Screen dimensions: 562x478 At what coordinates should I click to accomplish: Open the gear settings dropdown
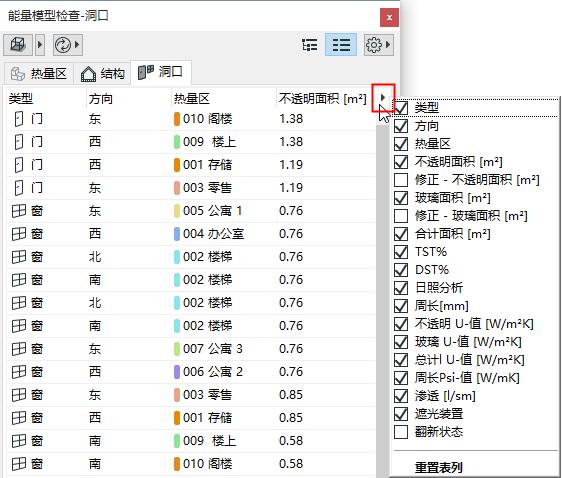point(378,45)
